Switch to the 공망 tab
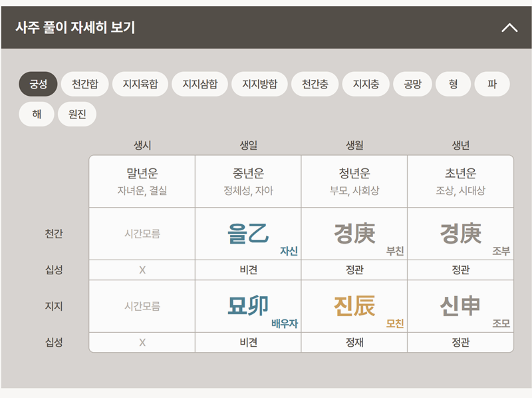 [x=412, y=84]
